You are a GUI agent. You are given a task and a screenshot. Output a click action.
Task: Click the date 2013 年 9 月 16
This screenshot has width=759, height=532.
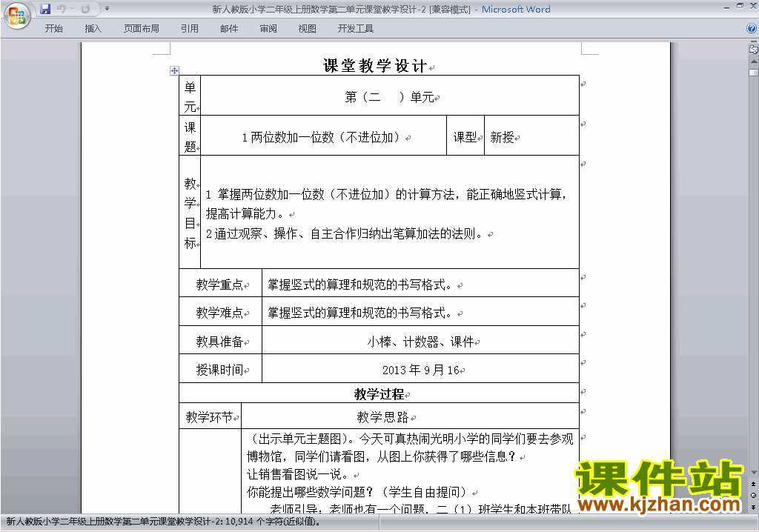coord(421,370)
